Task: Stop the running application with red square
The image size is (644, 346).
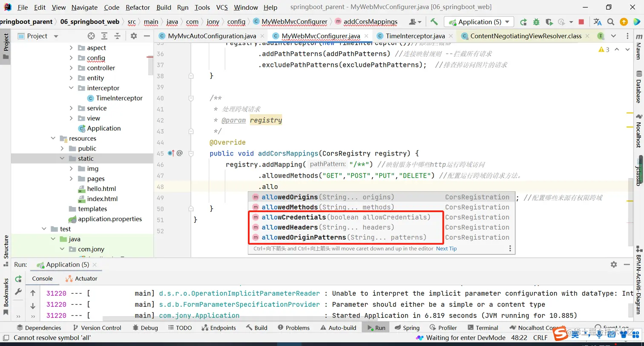Action: pyautogui.click(x=581, y=22)
